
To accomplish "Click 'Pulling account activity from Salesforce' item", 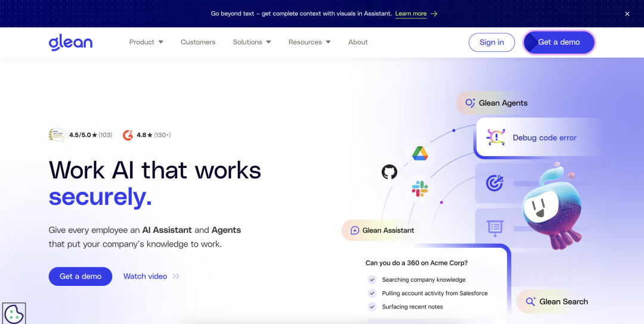I will coord(435,293).
